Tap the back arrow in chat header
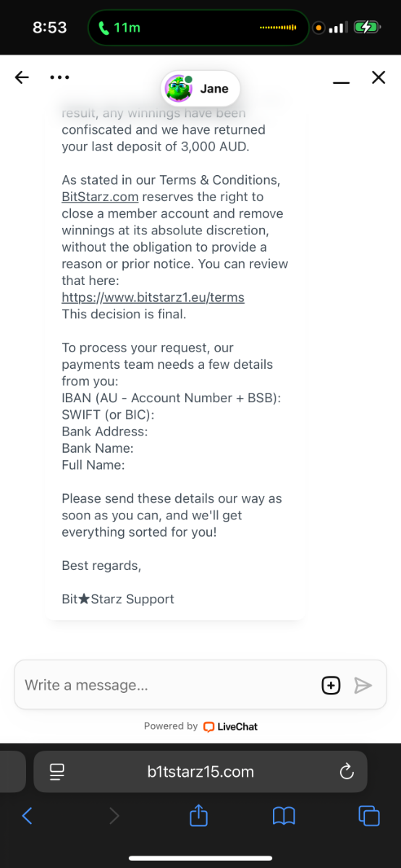Screen dimensions: 401x868 click(22, 77)
